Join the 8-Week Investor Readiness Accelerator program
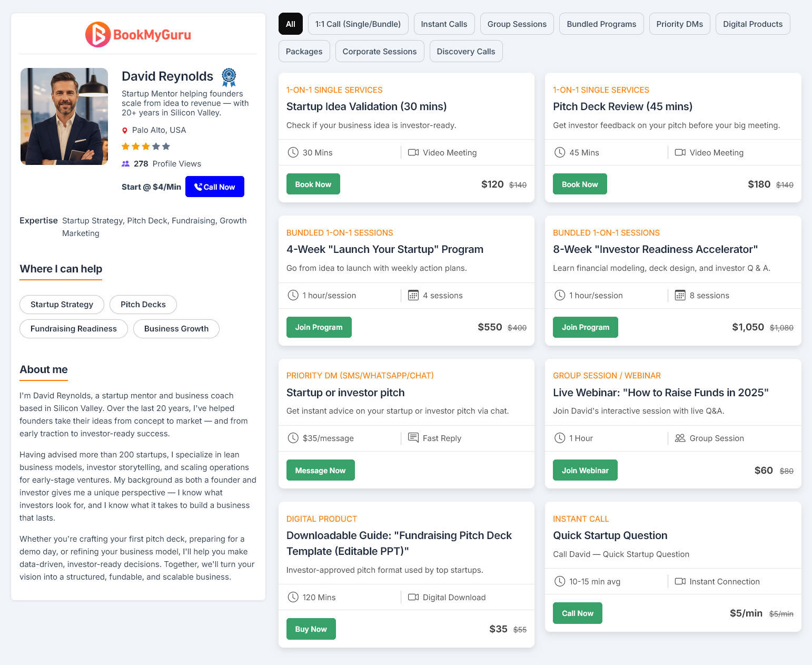This screenshot has height=665, width=812. [585, 327]
